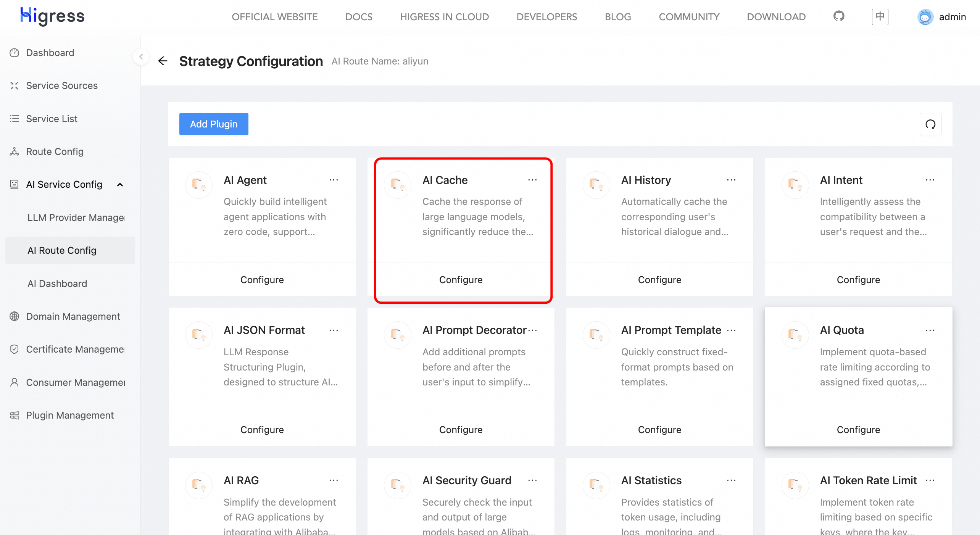Collapse the sidebar with chevron handle
This screenshot has height=535, width=980.
click(x=141, y=57)
